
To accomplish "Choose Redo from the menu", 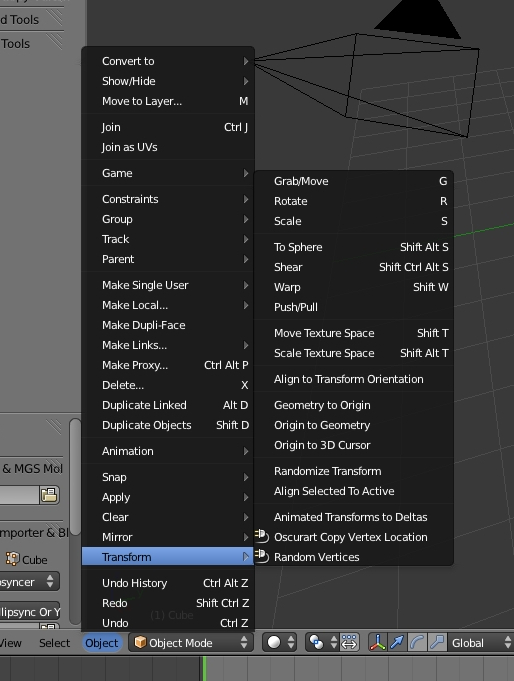I will pos(168,603).
